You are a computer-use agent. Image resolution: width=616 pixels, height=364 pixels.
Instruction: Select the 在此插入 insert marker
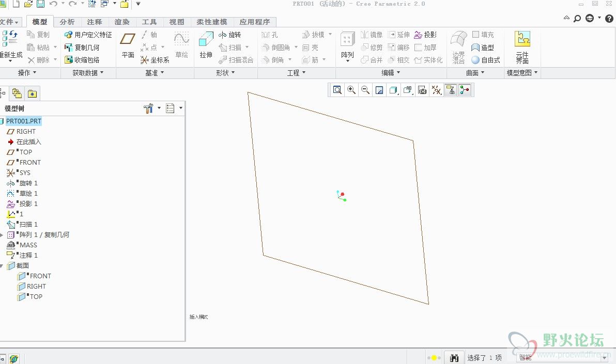click(x=28, y=142)
